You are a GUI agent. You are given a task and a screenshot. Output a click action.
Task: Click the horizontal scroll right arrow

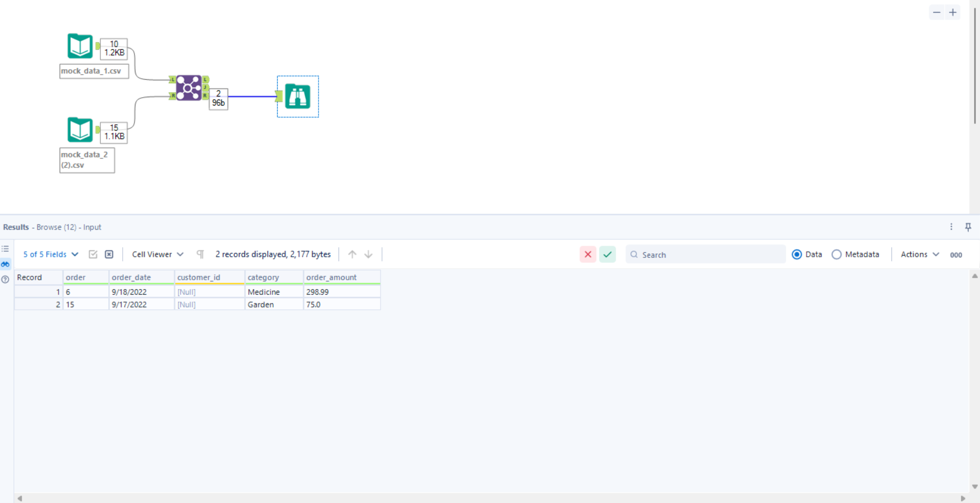(x=963, y=499)
